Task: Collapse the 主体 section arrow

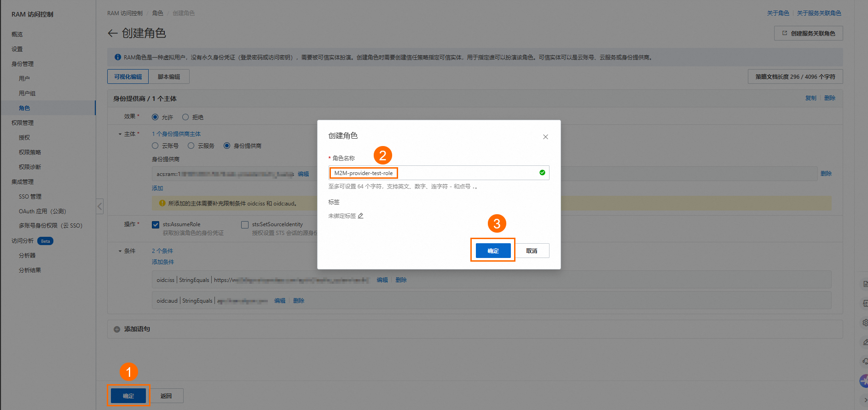Action: pyautogui.click(x=120, y=134)
